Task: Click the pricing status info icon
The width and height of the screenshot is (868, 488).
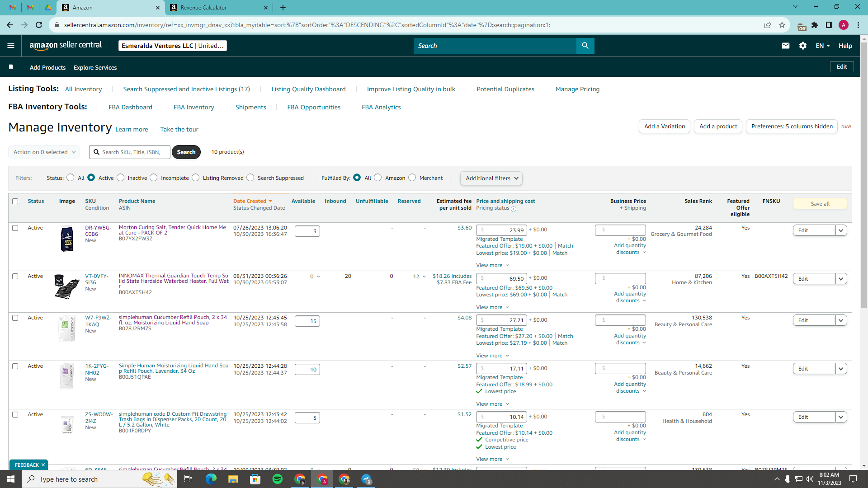Action: (514, 209)
